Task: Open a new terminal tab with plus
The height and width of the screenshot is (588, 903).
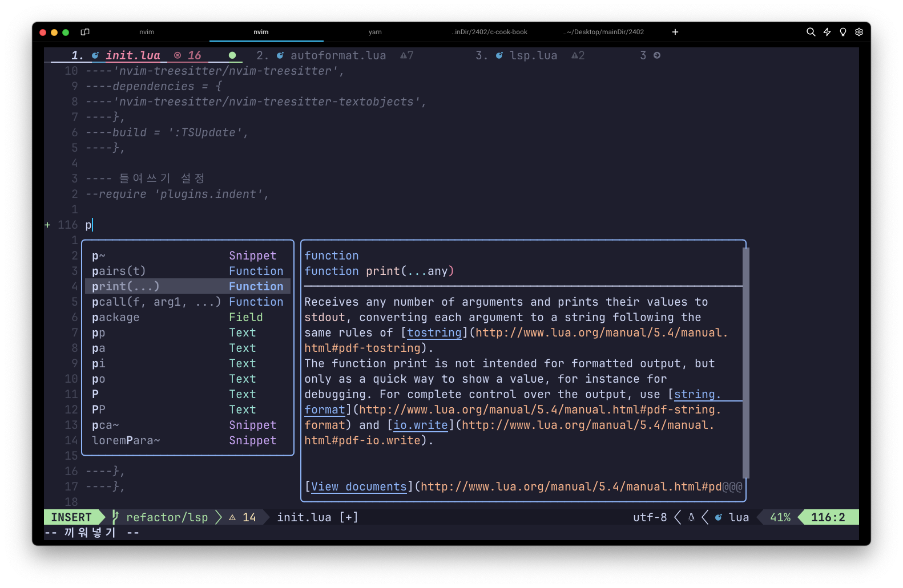Action: 675,32
